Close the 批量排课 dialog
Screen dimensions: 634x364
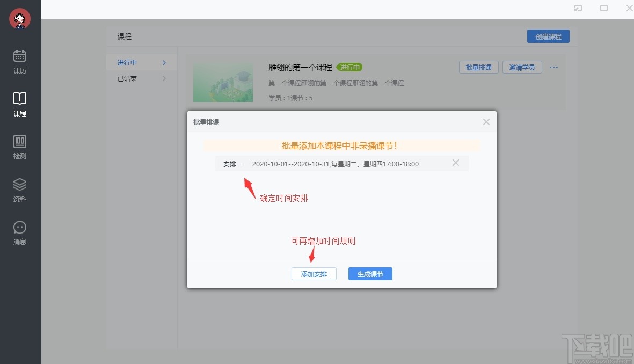point(486,122)
